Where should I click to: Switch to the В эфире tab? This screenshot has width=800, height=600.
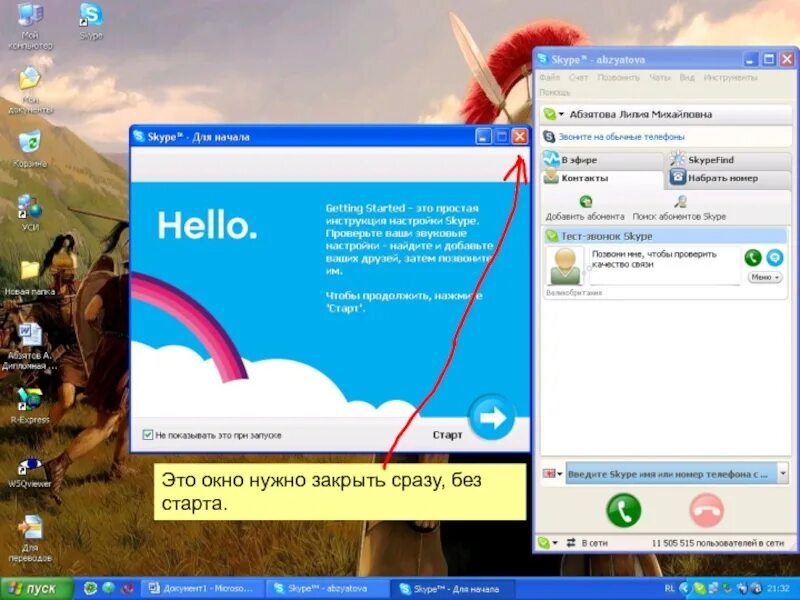coord(602,160)
